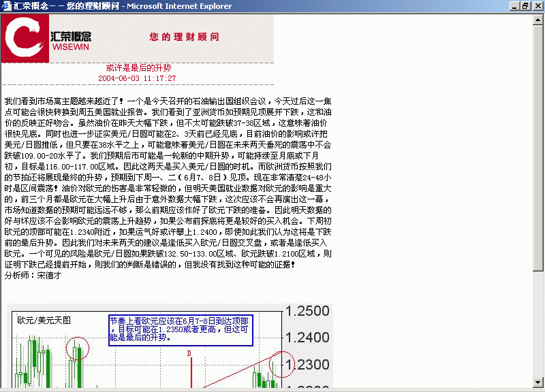This screenshot has height=392, width=545.
Task: Click the article title 或许是最后的升势
Action: (138, 67)
